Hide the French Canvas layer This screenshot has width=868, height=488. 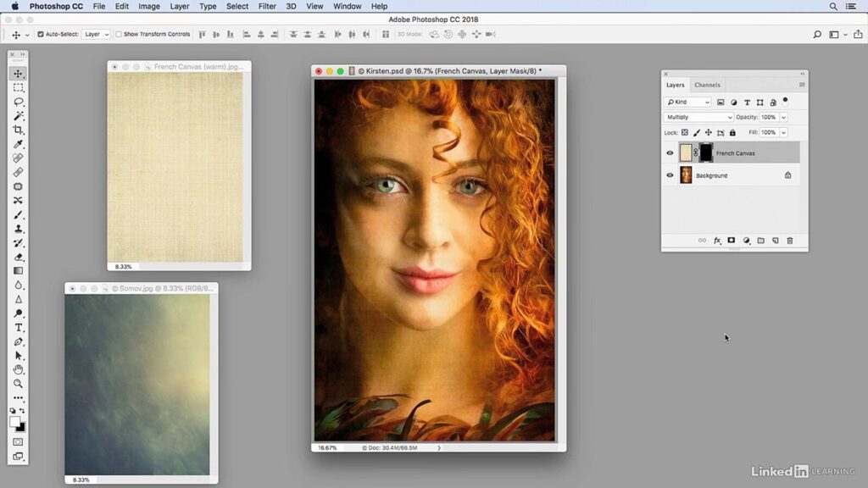click(x=670, y=153)
